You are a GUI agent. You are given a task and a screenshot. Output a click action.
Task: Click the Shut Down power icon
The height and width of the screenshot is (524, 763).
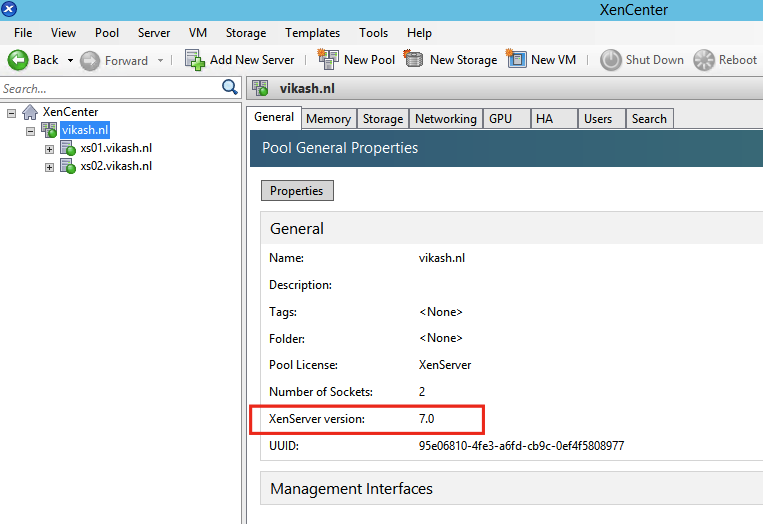click(x=611, y=60)
